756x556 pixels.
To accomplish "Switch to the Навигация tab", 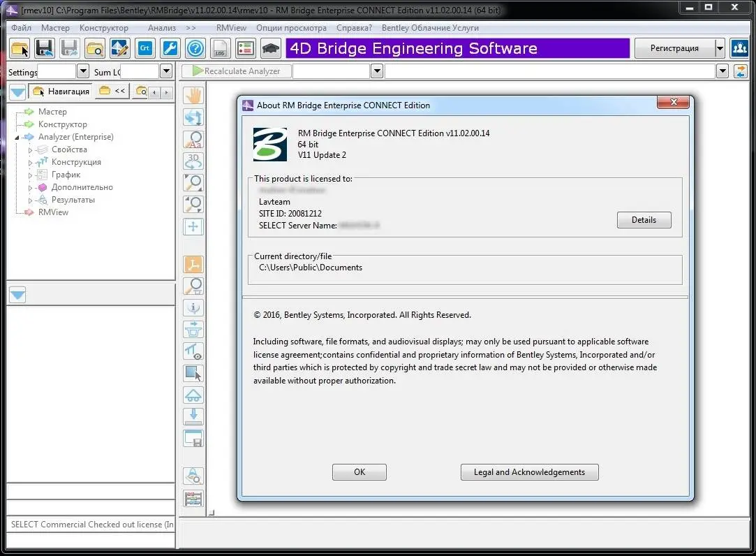I will coord(61,92).
